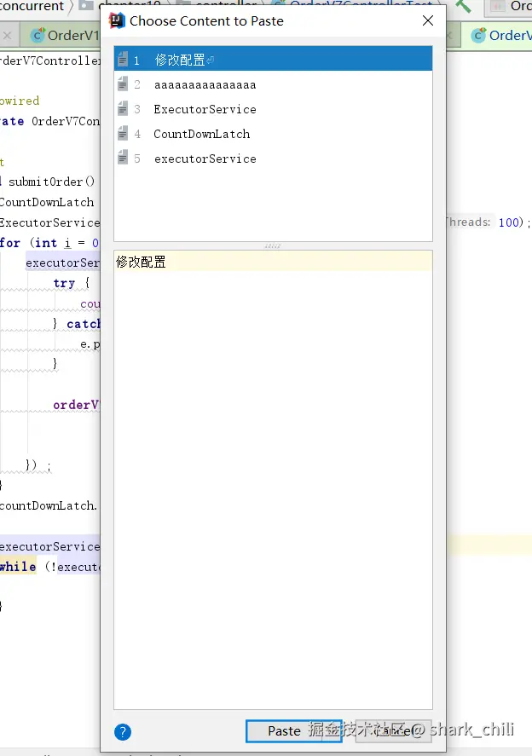
Task: Select clipboard entry 4 CountDownLatch
Action: [x=273, y=134]
